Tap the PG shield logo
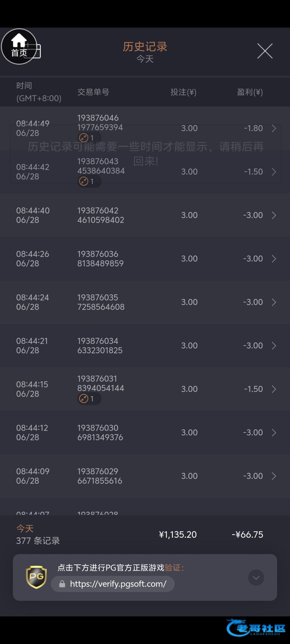The width and height of the screenshot is (290, 644). (36, 577)
